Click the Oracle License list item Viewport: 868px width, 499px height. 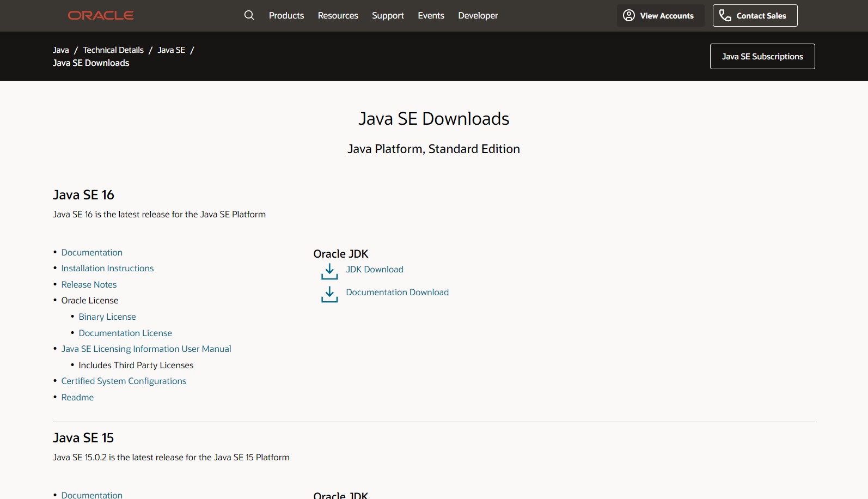pyautogui.click(x=90, y=300)
